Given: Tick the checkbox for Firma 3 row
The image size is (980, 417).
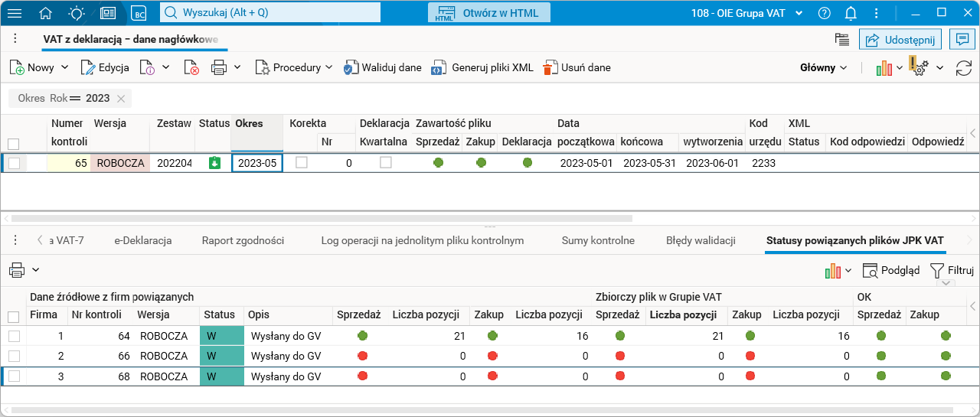Looking at the screenshot, I should pyautogui.click(x=14, y=376).
